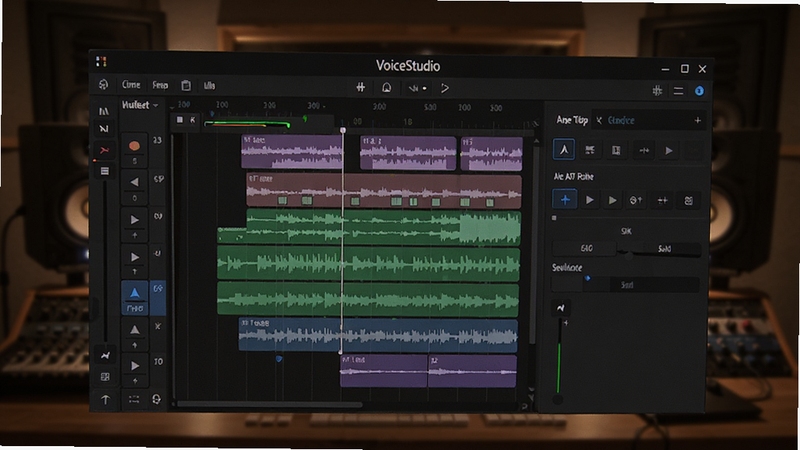Select the N-shaped icon in left sidebar
This screenshot has height=450, width=800.
click(104, 129)
